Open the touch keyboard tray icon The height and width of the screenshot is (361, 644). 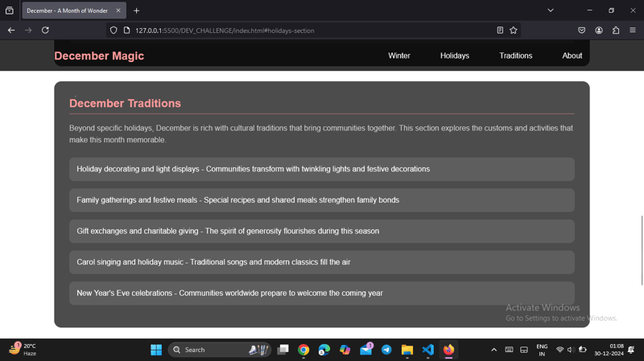pos(509,350)
